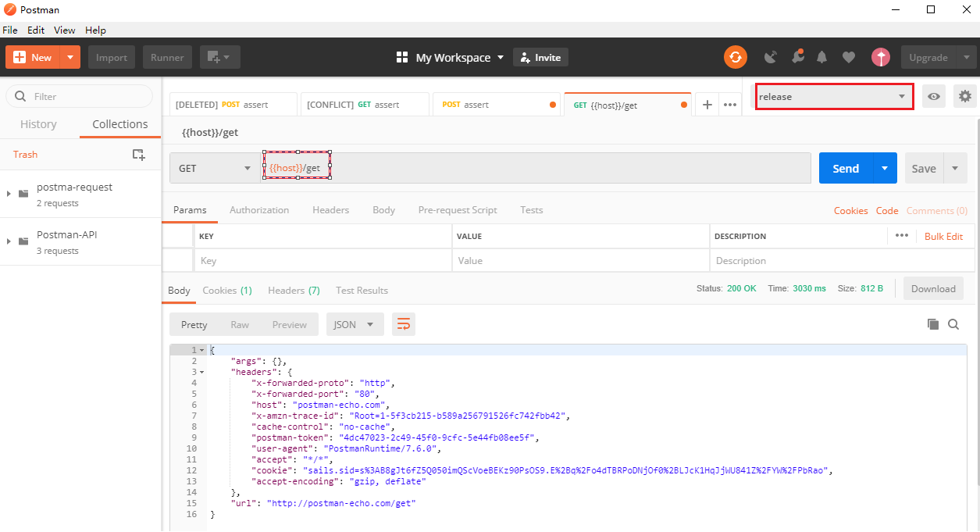Open the manage environments gear icon
This screenshot has height=532, width=980.
[965, 96]
